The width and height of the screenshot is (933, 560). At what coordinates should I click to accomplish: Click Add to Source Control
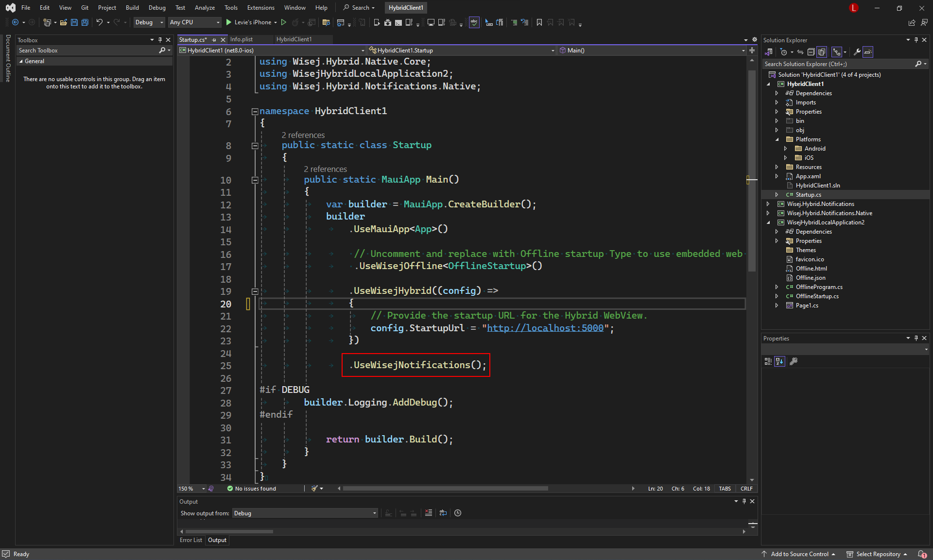point(798,554)
